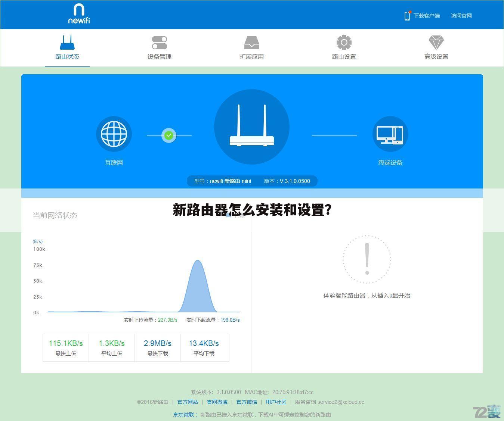Click the version text V 3.1.0.0500
504x421 pixels.
tap(295, 181)
